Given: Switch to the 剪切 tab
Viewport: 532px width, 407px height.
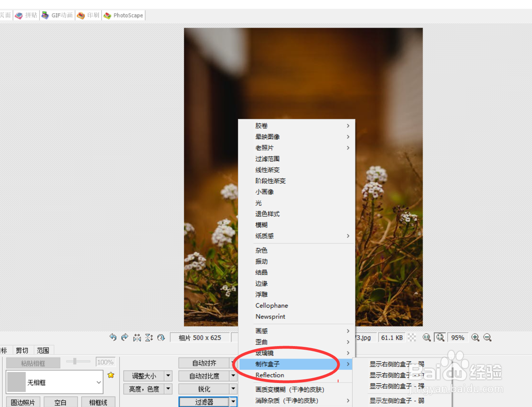Looking at the screenshot, I should click(22, 350).
